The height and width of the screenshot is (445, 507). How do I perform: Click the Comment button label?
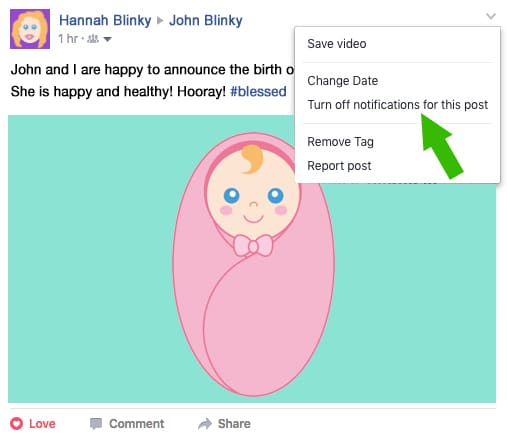tap(137, 424)
